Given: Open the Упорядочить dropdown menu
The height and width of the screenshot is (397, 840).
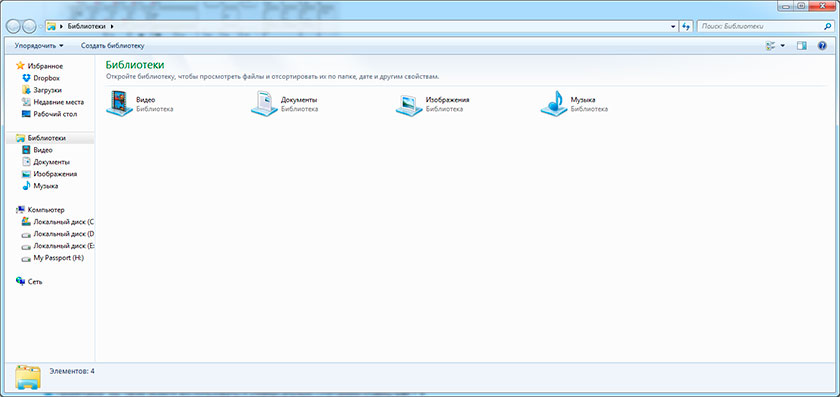Looking at the screenshot, I should (39, 46).
